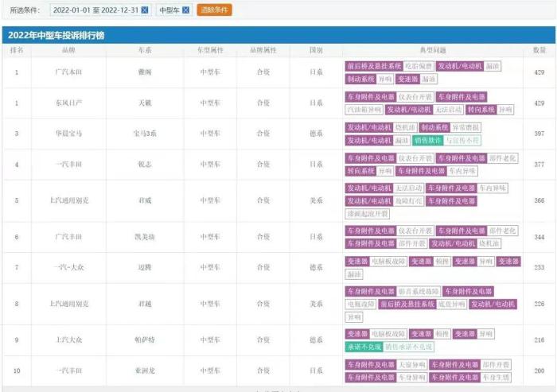Click the 车型属性 column header
The width and height of the screenshot is (557, 392).
click(210, 50)
